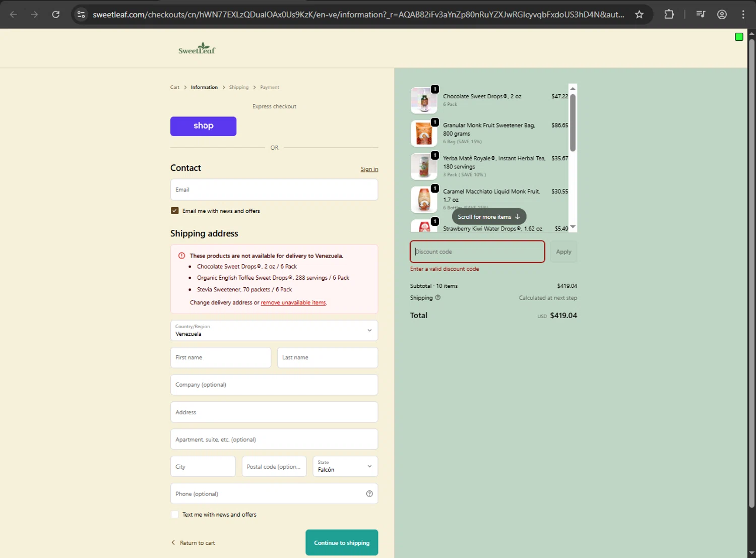Viewport: 756px width, 558px height.
Task: Click the browser back arrow
Action: tap(14, 14)
